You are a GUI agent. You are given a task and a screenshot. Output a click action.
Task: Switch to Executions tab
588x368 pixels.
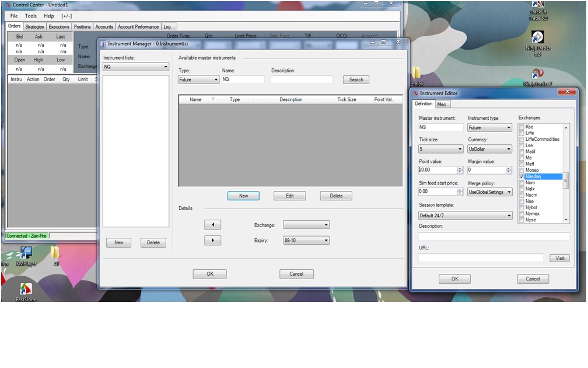coord(59,27)
